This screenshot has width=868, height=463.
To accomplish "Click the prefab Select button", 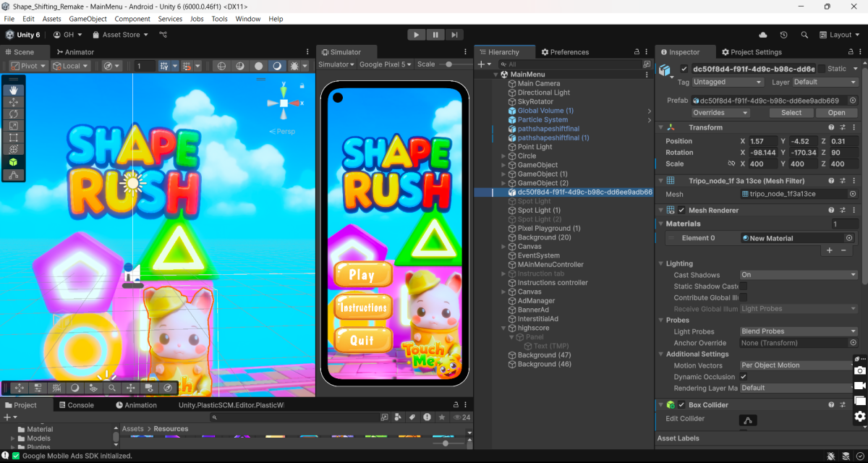I will 791,113.
